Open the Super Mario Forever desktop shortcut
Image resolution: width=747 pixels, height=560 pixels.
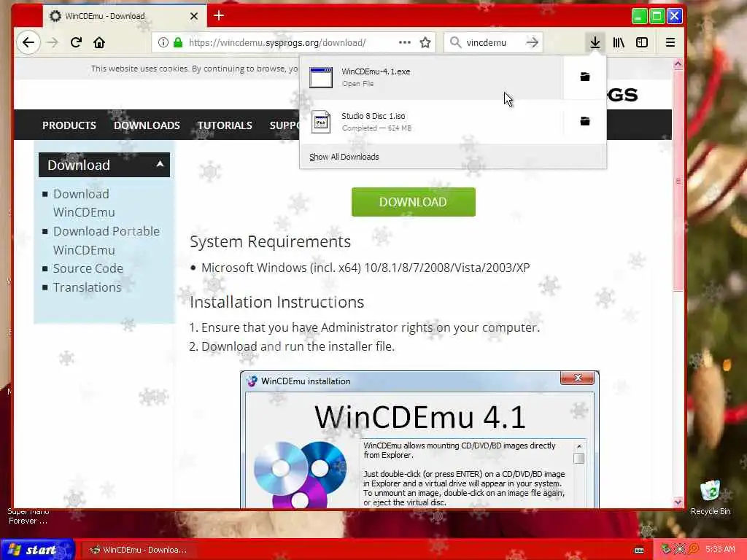[28, 516]
